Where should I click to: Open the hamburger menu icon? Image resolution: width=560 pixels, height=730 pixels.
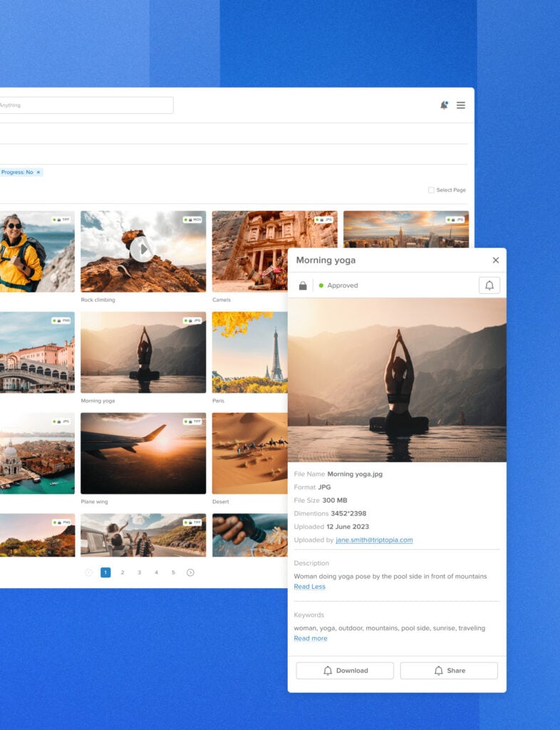[x=461, y=106]
